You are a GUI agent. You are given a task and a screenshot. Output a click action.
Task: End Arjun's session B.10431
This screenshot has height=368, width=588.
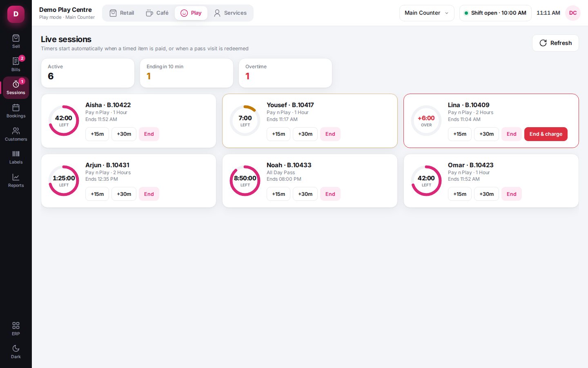(x=149, y=194)
